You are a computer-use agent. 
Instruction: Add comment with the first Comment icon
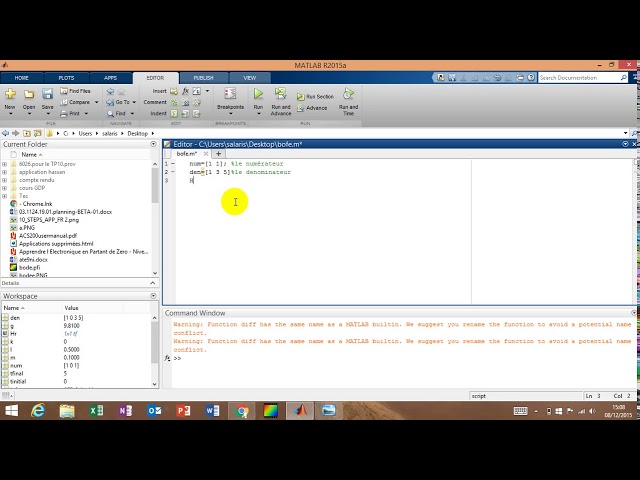pos(174,102)
